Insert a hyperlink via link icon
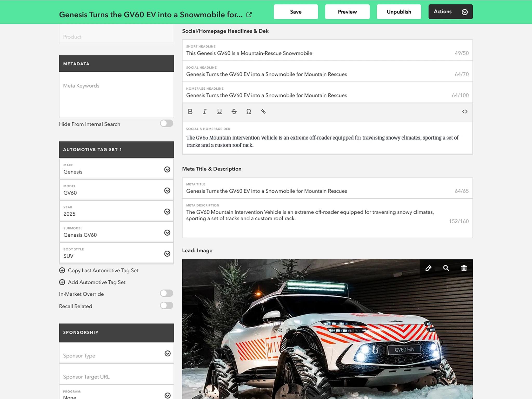This screenshot has height=399, width=532. tap(263, 111)
